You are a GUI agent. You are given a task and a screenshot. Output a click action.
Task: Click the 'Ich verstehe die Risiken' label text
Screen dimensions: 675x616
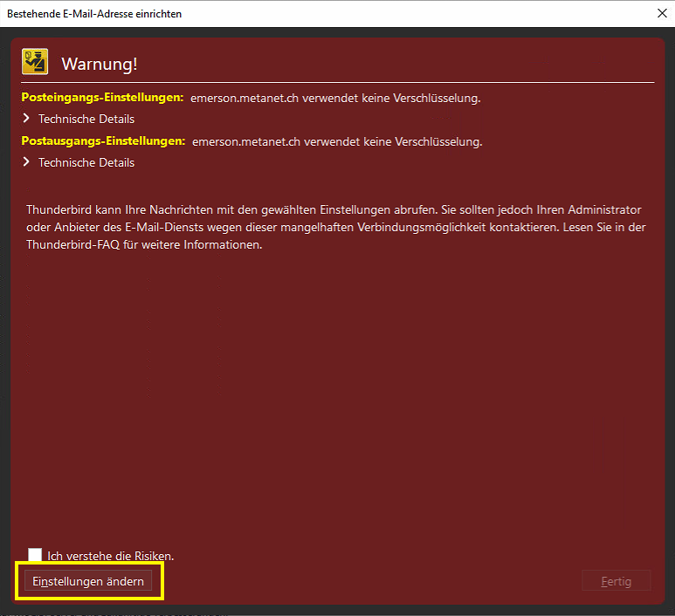point(111,556)
